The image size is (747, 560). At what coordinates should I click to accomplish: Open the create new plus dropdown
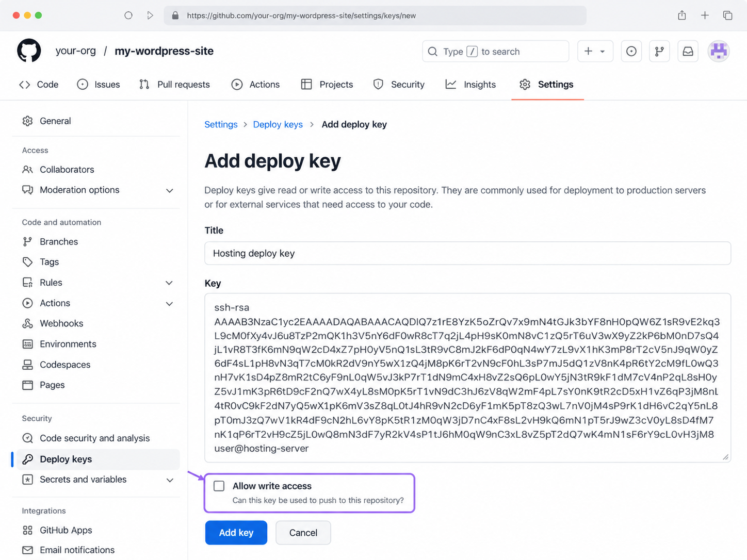595,51
